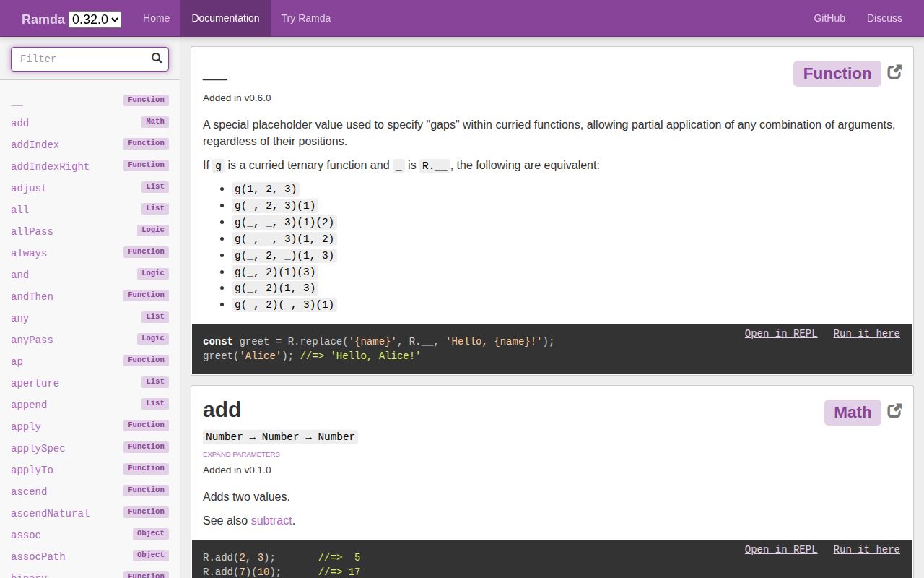Select aperture in the sidebar list

click(x=90, y=383)
